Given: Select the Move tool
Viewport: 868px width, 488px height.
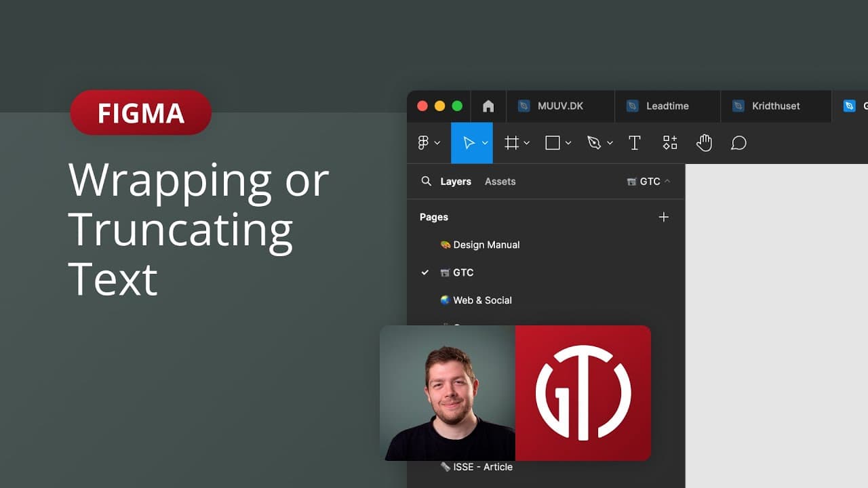Looking at the screenshot, I should (470, 143).
